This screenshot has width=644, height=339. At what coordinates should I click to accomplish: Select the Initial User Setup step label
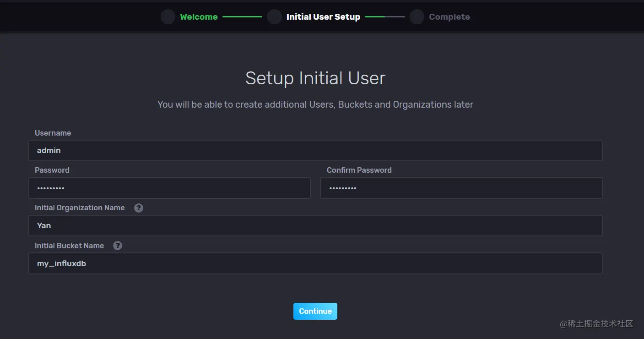(323, 17)
